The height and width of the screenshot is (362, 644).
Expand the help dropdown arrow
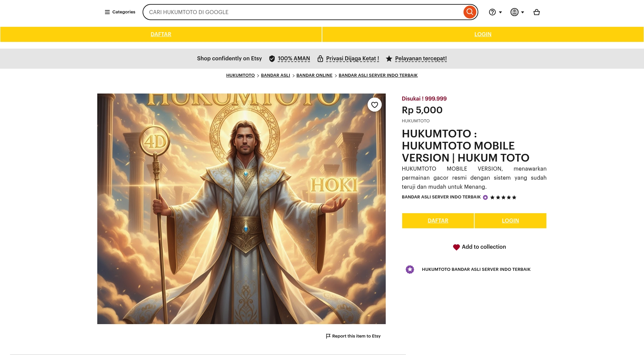click(x=500, y=12)
